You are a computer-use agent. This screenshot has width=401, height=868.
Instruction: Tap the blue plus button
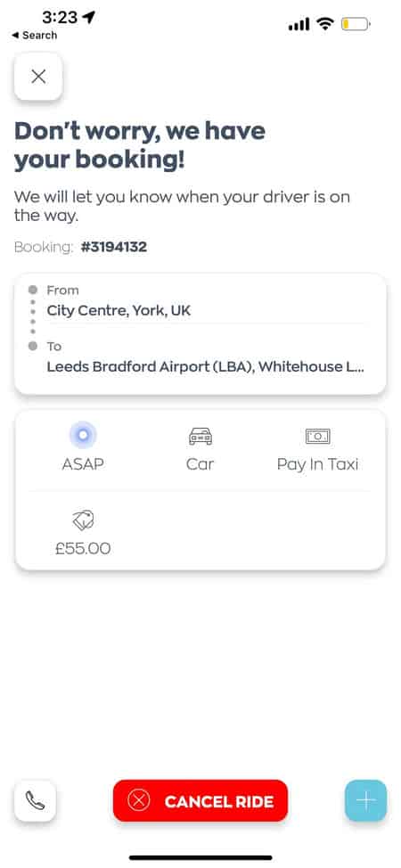click(x=365, y=800)
